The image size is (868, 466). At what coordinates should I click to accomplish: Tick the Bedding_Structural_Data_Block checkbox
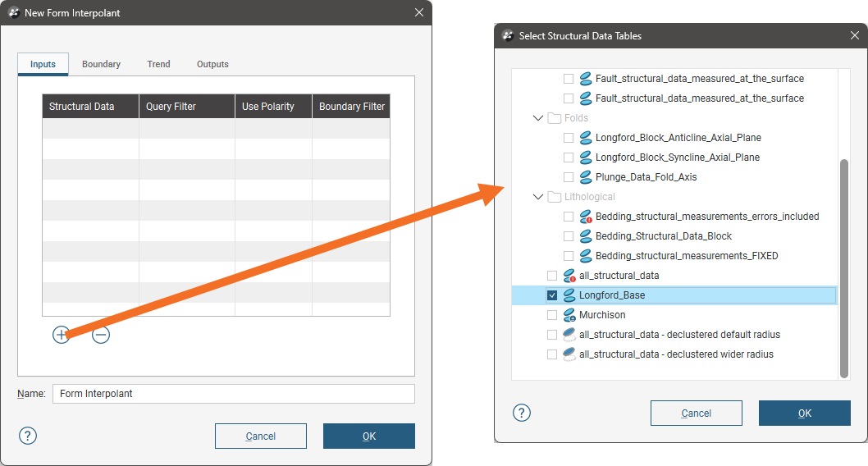(x=569, y=236)
